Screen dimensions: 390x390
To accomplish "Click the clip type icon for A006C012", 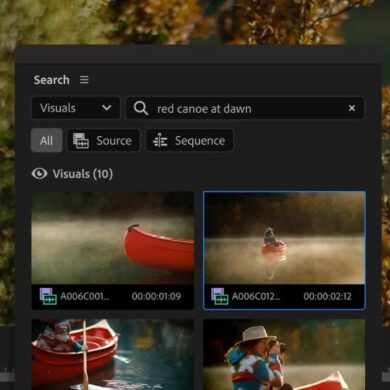I will click(220, 296).
